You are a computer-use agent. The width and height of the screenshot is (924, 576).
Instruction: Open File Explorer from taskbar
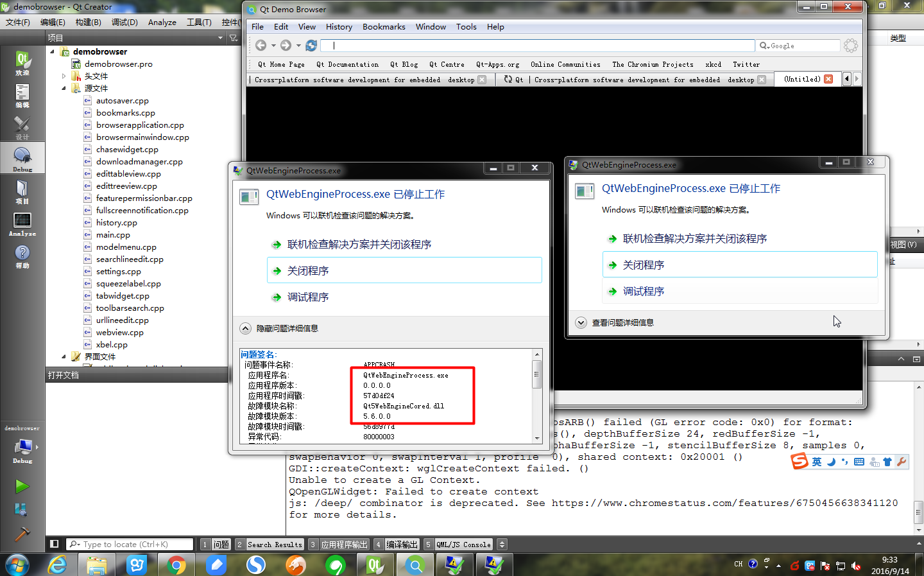(97, 565)
